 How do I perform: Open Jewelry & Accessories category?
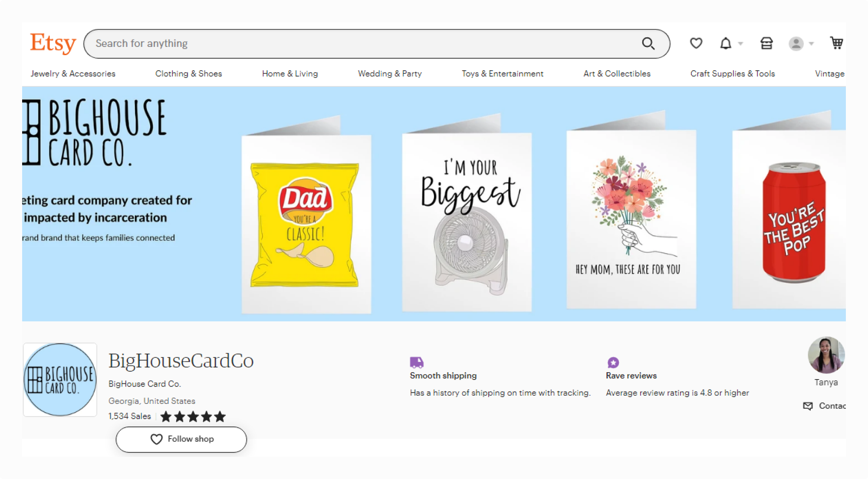[x=73, y=73]
